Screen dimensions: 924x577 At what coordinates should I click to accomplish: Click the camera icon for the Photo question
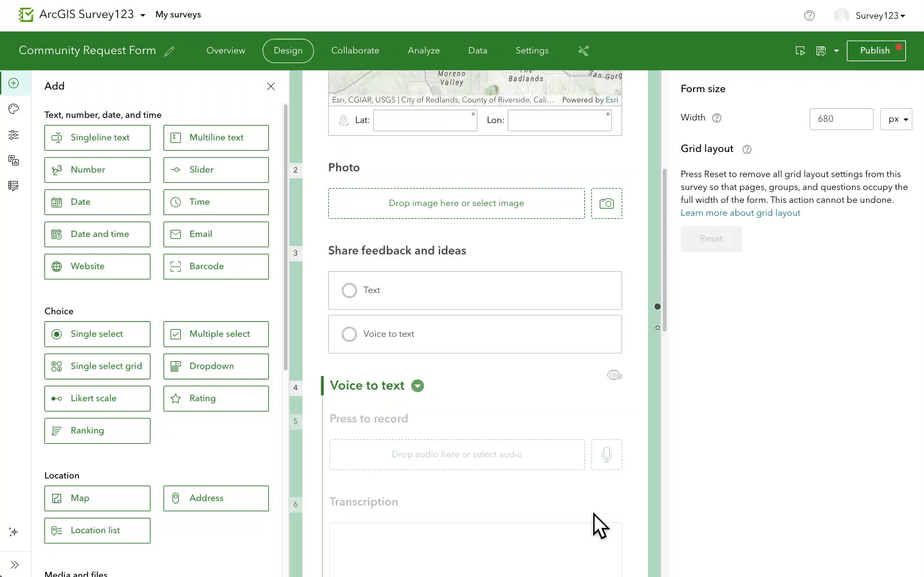tap(605, 203)
